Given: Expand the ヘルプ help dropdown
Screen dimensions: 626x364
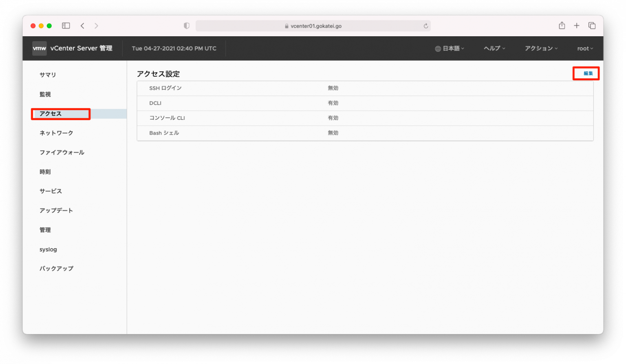Looking at the screenshot, I should click(494, 49).
